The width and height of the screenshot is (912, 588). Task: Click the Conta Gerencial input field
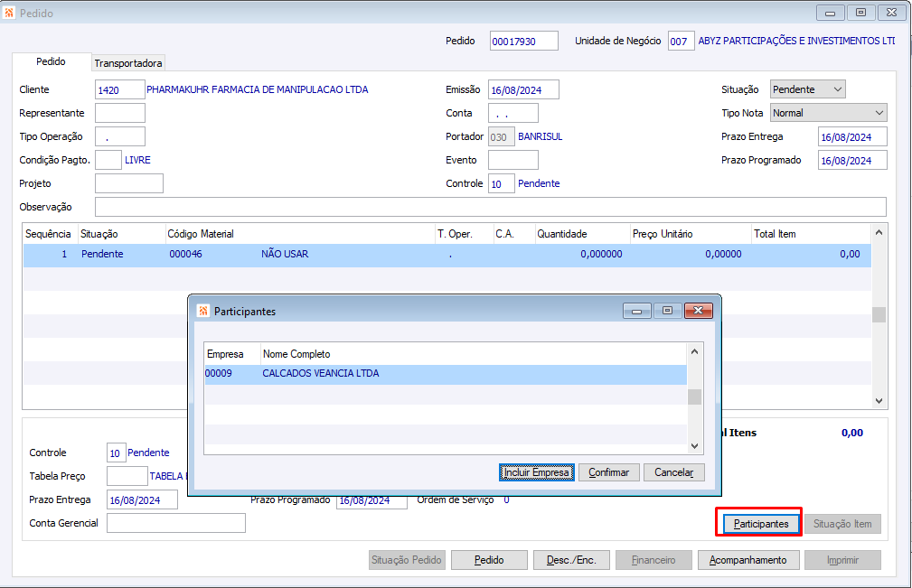[x=176, y=523]
